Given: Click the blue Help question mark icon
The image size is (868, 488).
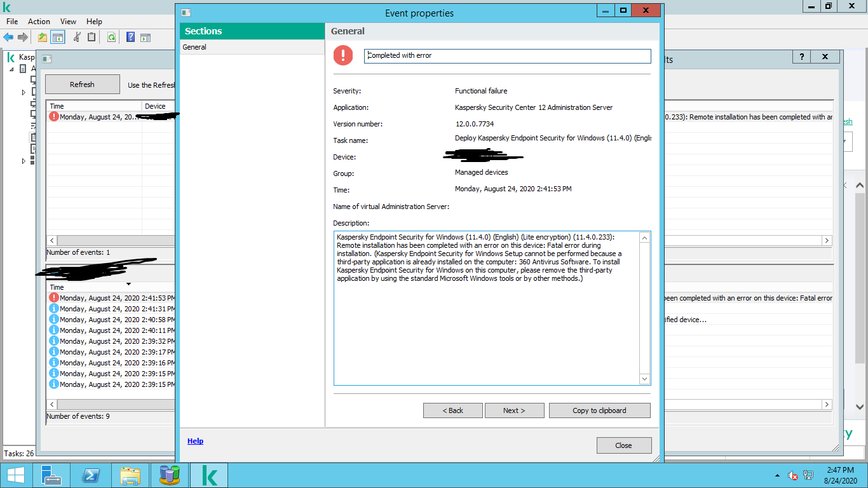Looking at the screenshot, I should pos(130,37).
